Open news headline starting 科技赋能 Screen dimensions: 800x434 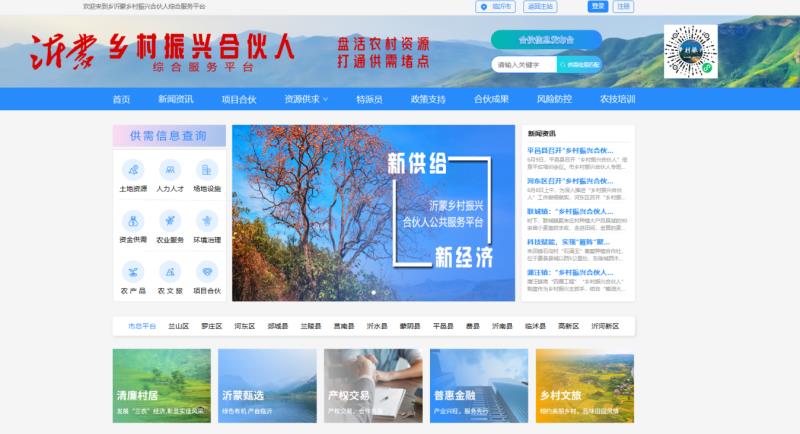click(568, 242)
